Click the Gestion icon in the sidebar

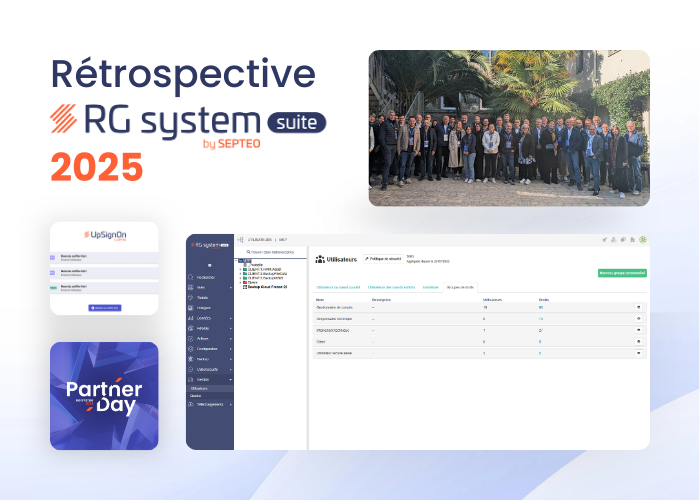click(191, 379)
